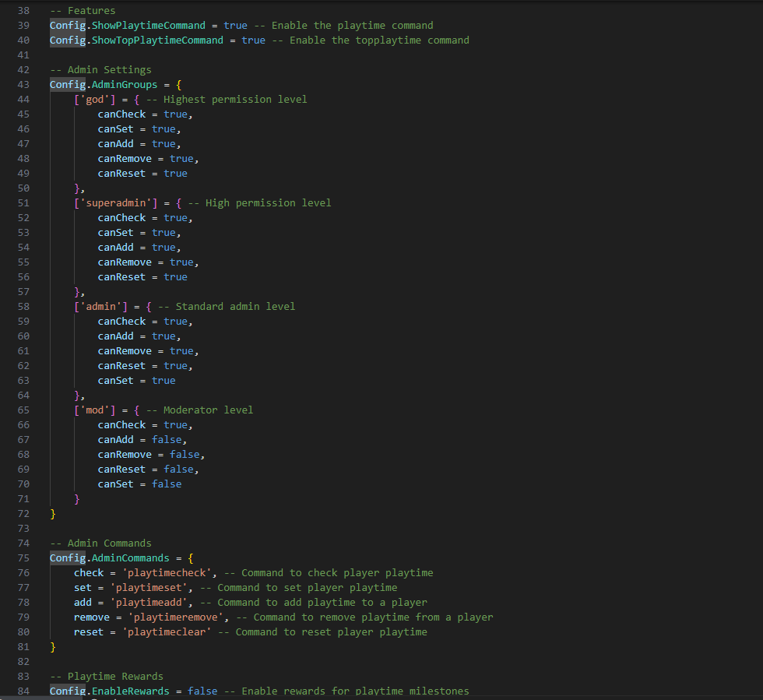Viewport: 763px width, 700px height.
Task: Click the 'playtimeset' string
Action: point(149,588)
